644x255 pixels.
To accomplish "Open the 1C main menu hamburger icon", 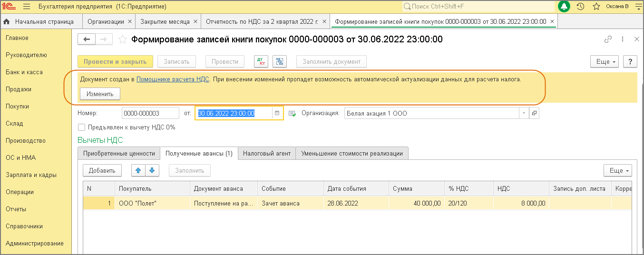I will (26, 7).
